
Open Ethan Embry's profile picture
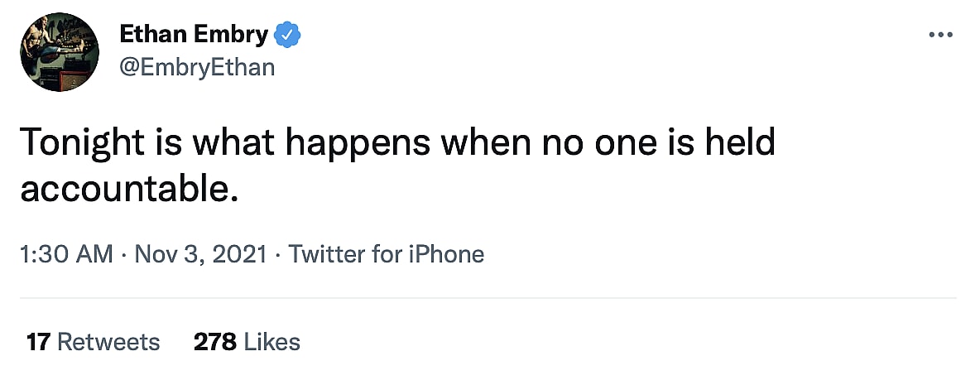click(57, 52)
